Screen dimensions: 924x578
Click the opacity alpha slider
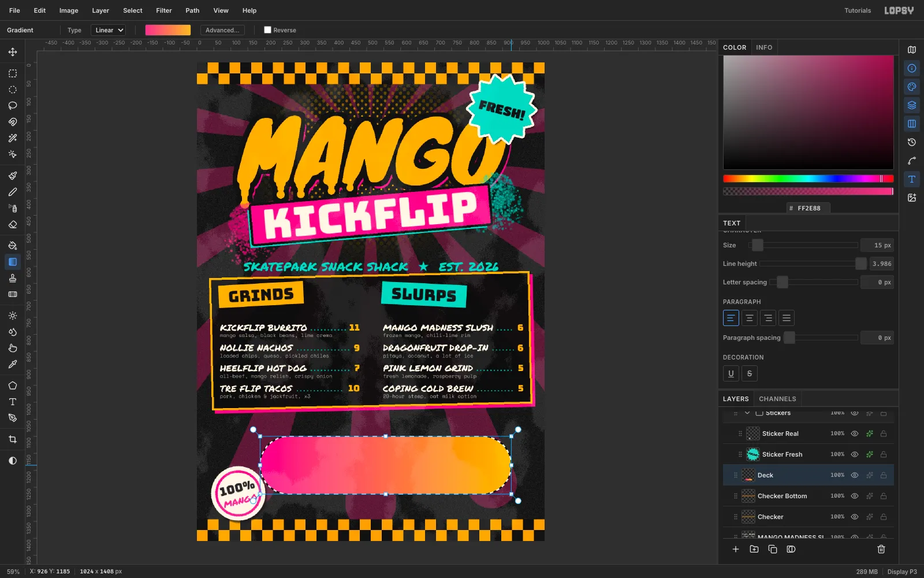click(808, 191)
